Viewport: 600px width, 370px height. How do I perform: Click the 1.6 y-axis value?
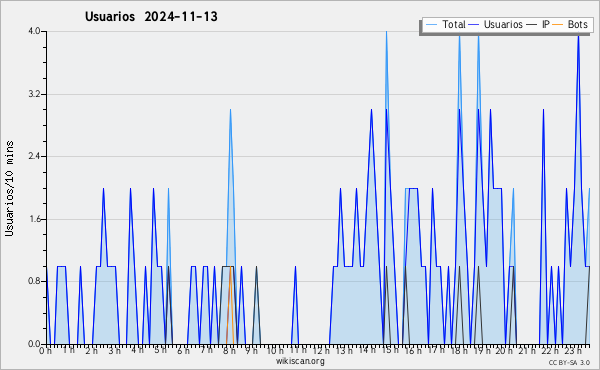tap(34, 219)
